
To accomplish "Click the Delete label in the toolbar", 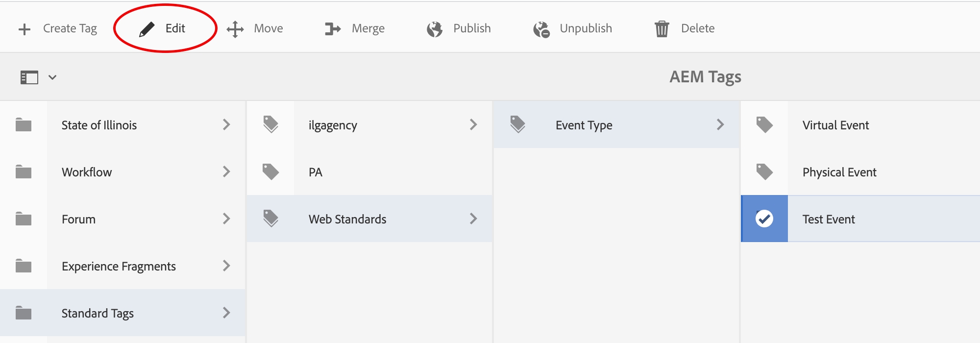I will (698, 28).
